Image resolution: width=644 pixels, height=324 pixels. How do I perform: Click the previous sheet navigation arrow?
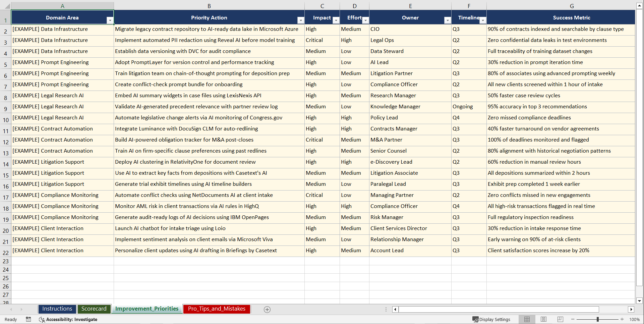point(11,309)
